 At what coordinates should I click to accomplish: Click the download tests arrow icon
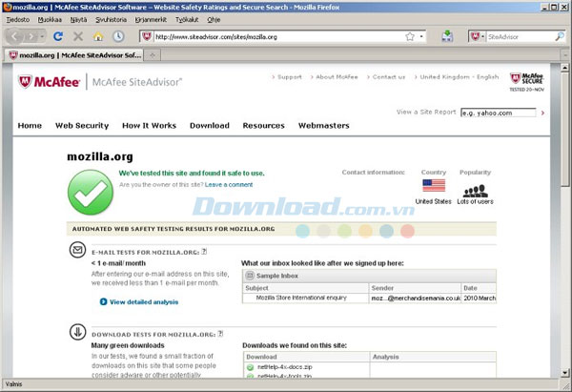click(x=77, y=332)
